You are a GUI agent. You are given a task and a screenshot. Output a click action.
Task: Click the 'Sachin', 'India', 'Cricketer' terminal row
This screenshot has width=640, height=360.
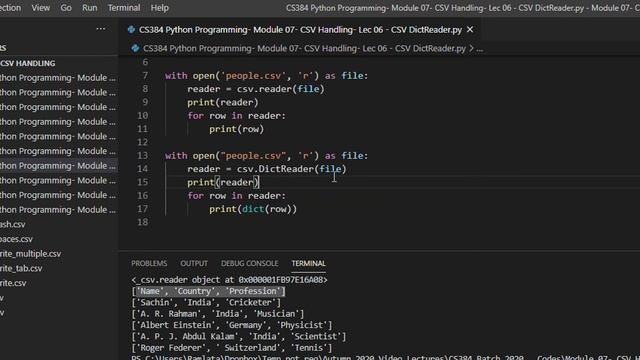tap(206, 303)
